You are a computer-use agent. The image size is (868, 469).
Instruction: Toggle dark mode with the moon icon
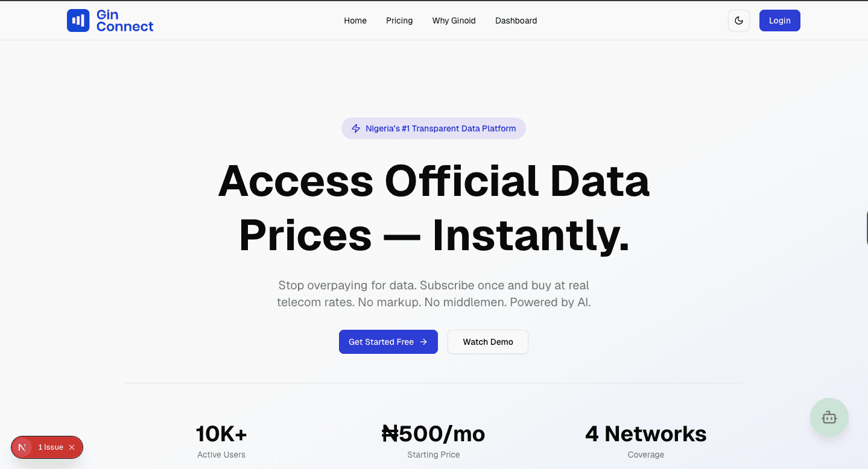coord(738,20)
